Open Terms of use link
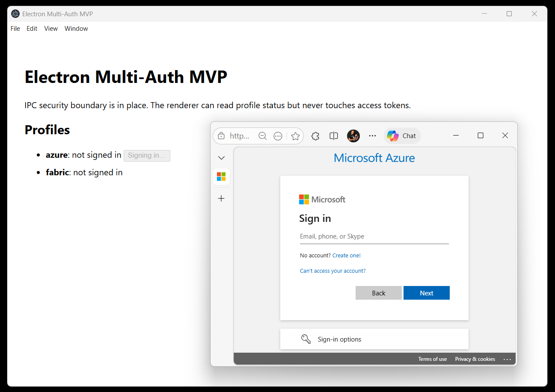This screenshot has width=555, height=392. (433, 359)
